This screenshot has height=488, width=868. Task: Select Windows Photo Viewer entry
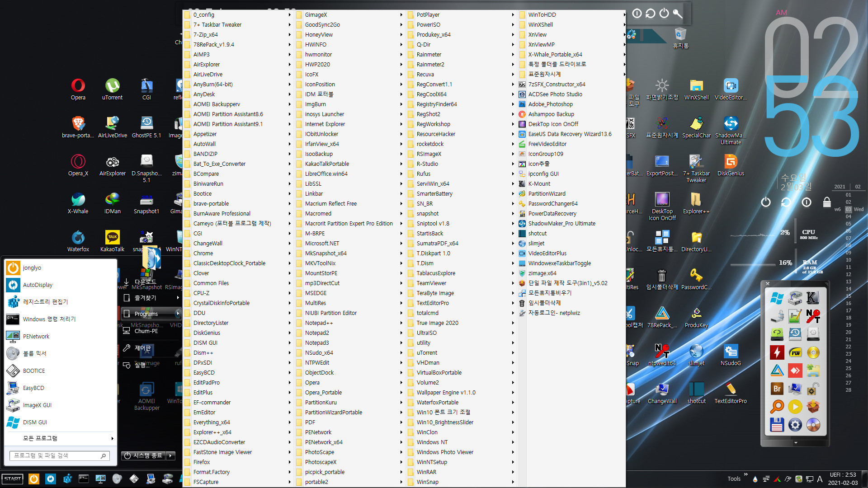[460, 452]
